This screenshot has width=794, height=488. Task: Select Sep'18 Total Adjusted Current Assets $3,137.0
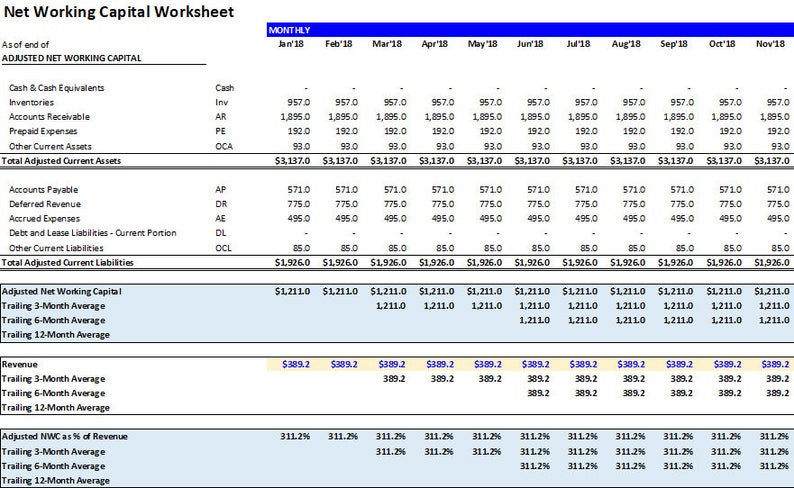pyautogui.click(x=677, y=161)
